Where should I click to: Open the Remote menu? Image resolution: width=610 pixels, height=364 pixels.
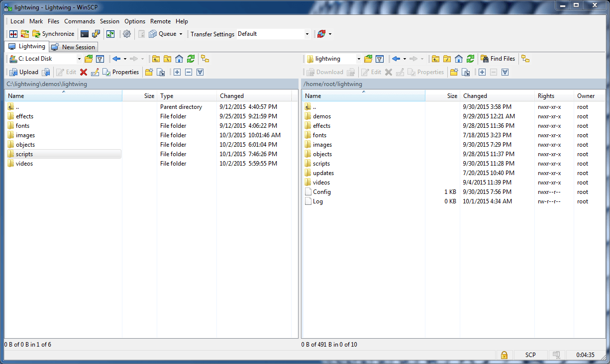click(161, 21)
